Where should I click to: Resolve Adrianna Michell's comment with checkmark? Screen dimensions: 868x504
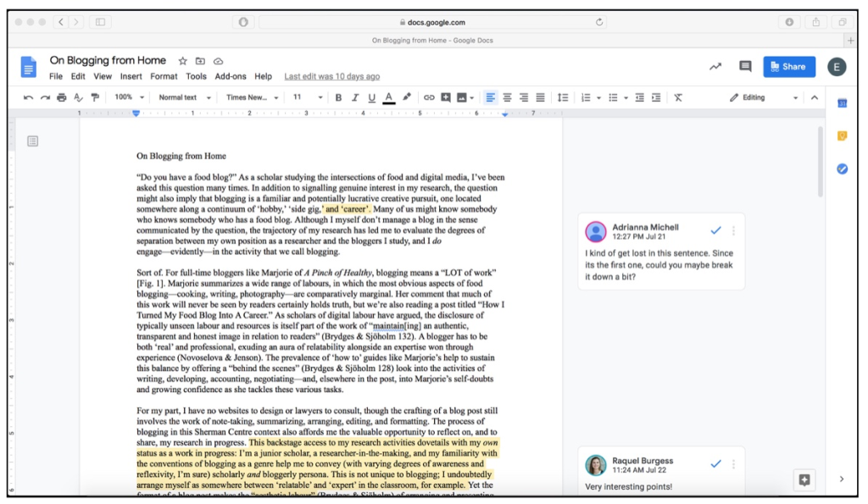click(x=716, y=230)
